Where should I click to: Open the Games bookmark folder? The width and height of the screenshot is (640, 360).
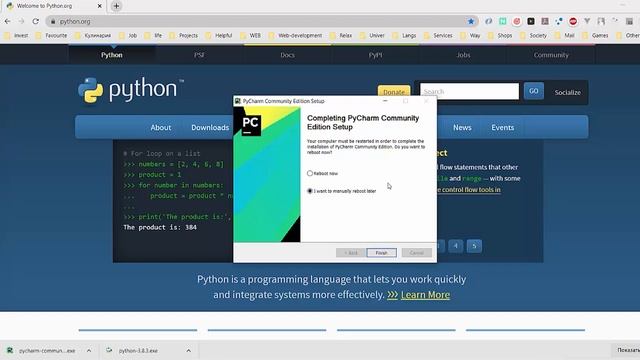[596, 36]
